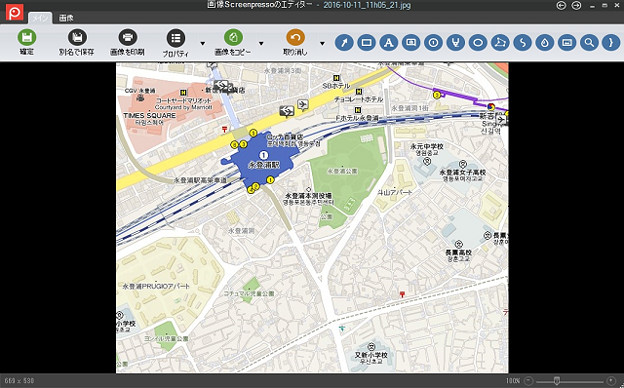
Task: Select the polygon shape tool
Action: pyautogui.click(x=500, y=42)
